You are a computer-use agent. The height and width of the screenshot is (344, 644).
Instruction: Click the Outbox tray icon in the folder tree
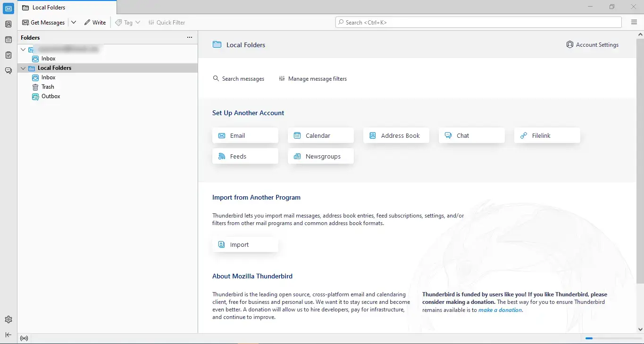coord(35,96)
